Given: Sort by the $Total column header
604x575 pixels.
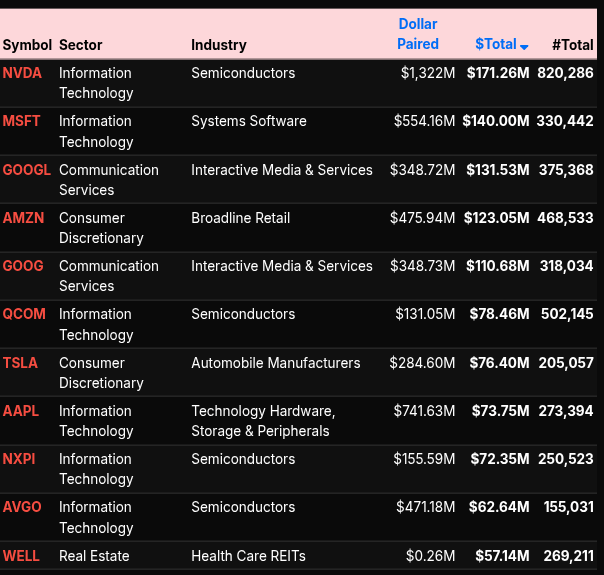Looking at the screenshot, I should point(495,44).
